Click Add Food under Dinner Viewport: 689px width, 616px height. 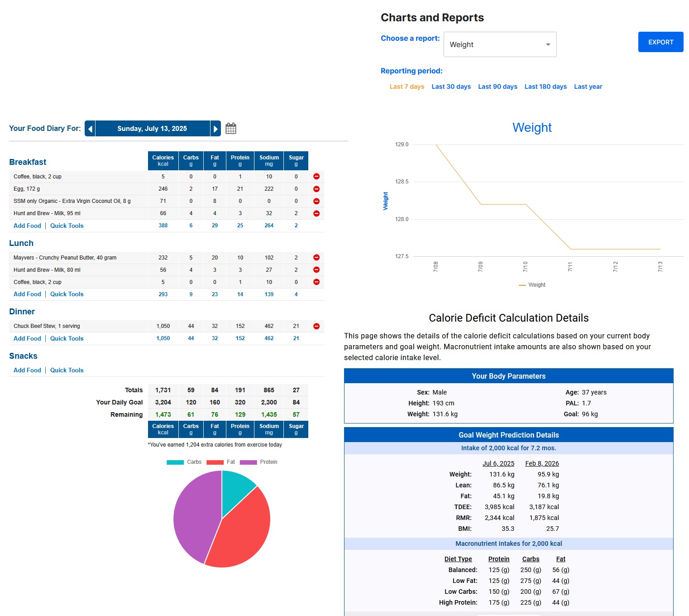(x=27, y=338)
